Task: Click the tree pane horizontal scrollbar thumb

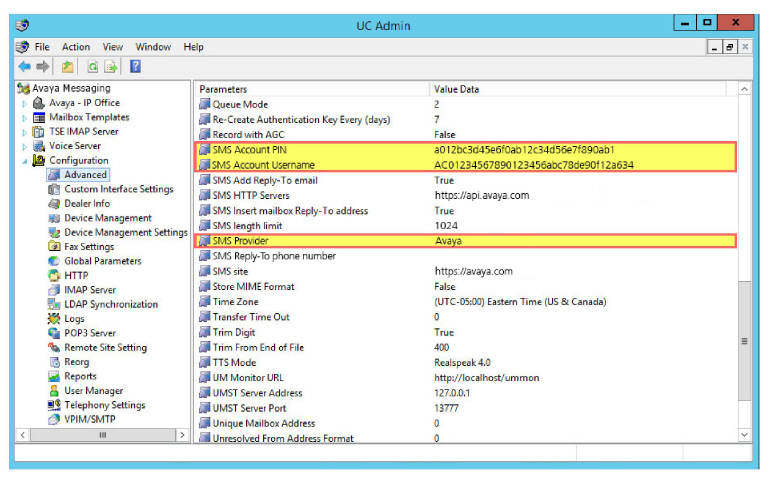Action: point(103,435)
